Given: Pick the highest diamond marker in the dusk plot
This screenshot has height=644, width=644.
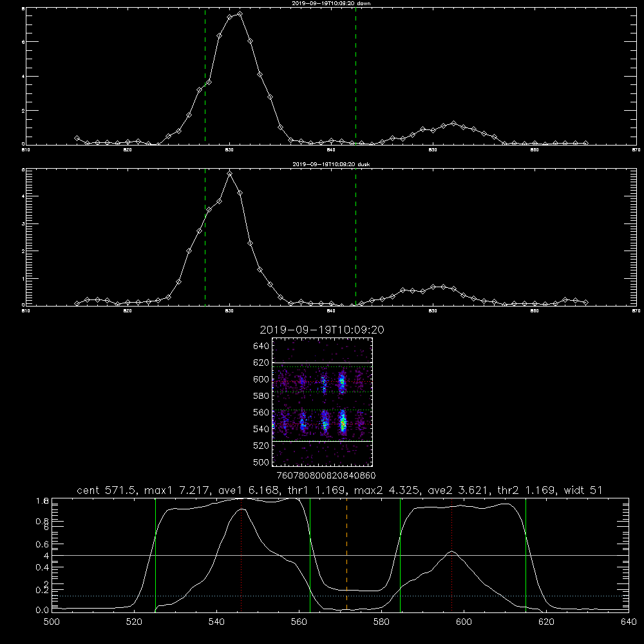Looking at the screenshot, I should point(230,174).
